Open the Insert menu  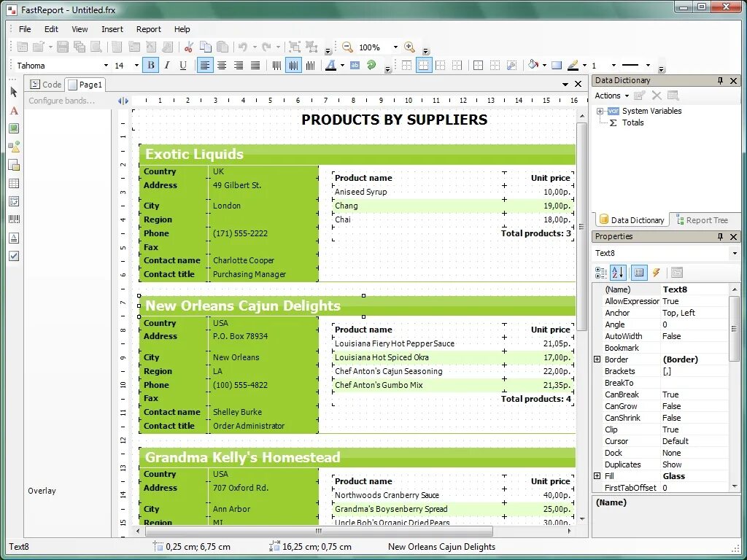pos(112,29)
